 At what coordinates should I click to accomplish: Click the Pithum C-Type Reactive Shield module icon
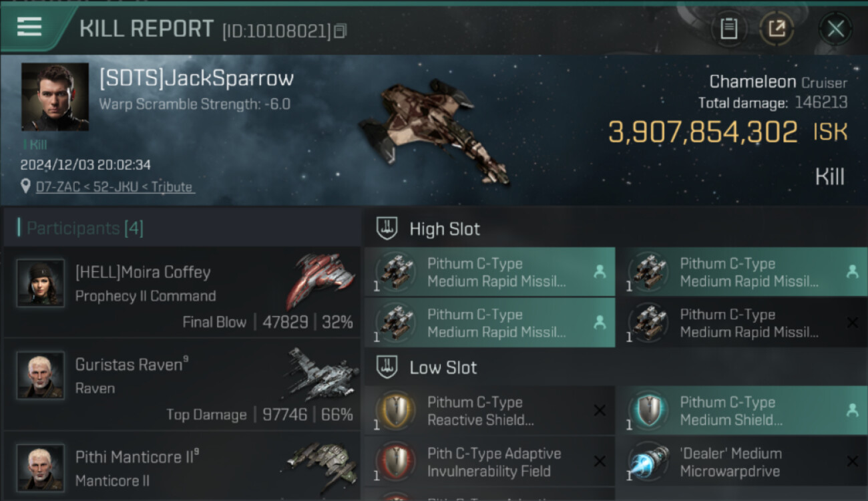(x=397, y=411)
